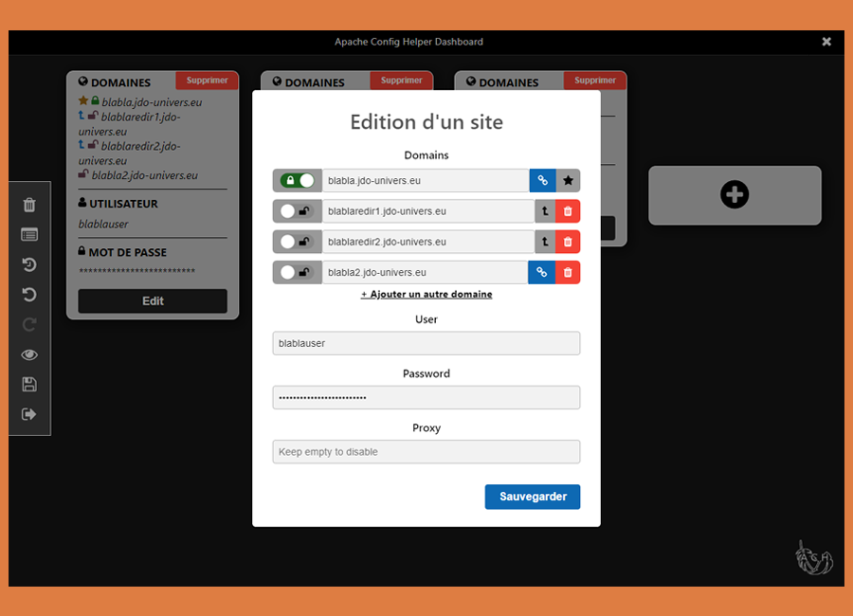Click the plus icon to add site
The width and height of the screenshot is (853, 616).
735,195
